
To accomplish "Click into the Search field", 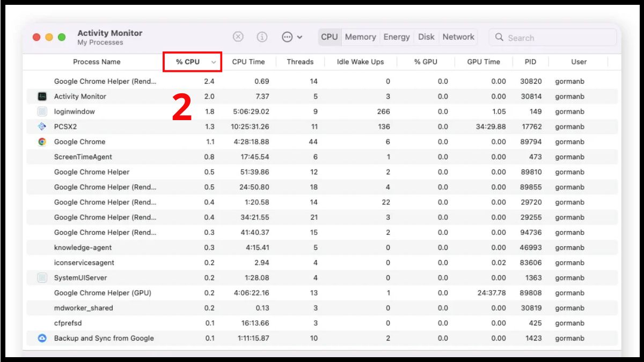I will tap(553, 38).
